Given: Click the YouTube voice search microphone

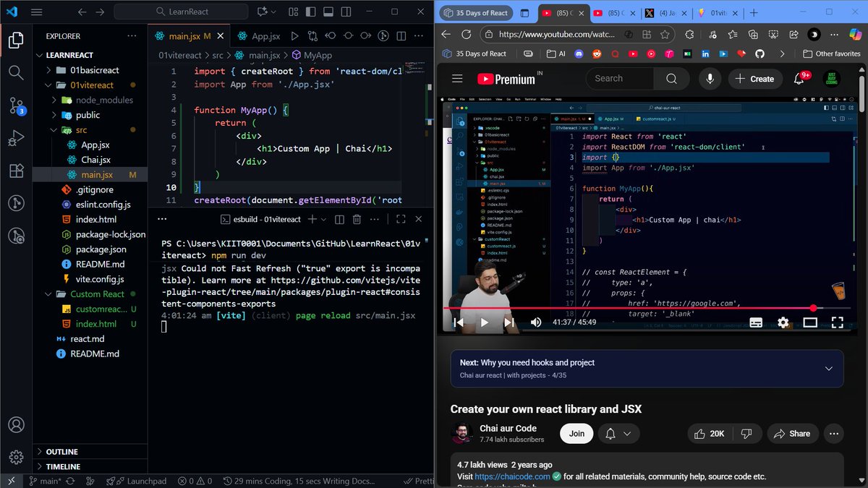Looking at the screenshot, I should click(x=710, y=79).
